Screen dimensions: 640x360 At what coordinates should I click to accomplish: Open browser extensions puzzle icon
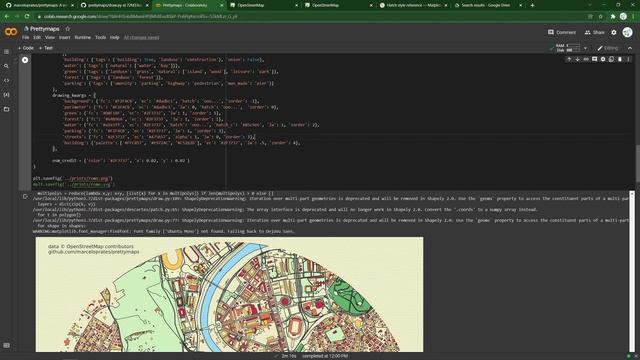pos(613,16)
